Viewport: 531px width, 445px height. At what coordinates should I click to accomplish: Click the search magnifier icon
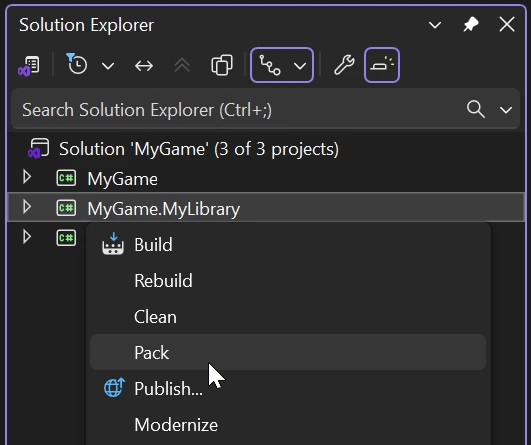tap(476, 109)
